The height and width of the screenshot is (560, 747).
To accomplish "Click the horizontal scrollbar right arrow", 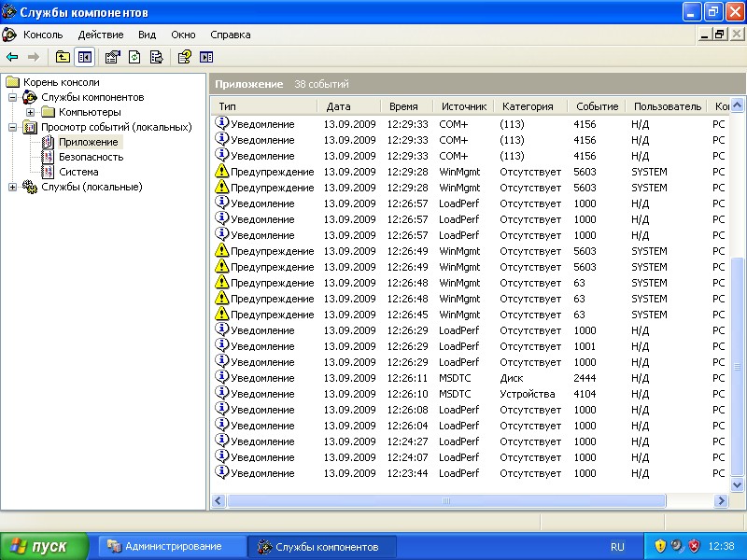I will 721,501.
